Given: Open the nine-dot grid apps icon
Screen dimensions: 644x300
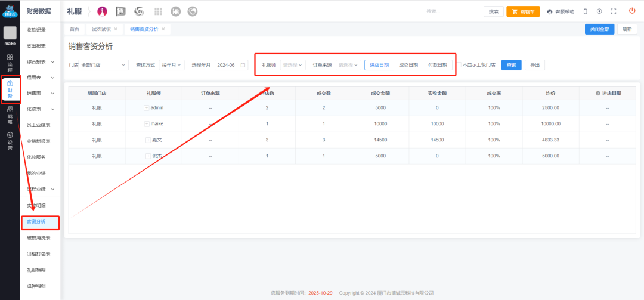Looking at the screenshot, I should [x=158, y=11].
